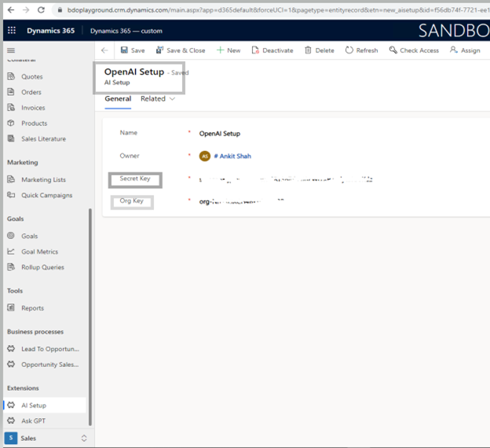
Task: Open Lead To Opportunity business process
Action: click(50, 349)
